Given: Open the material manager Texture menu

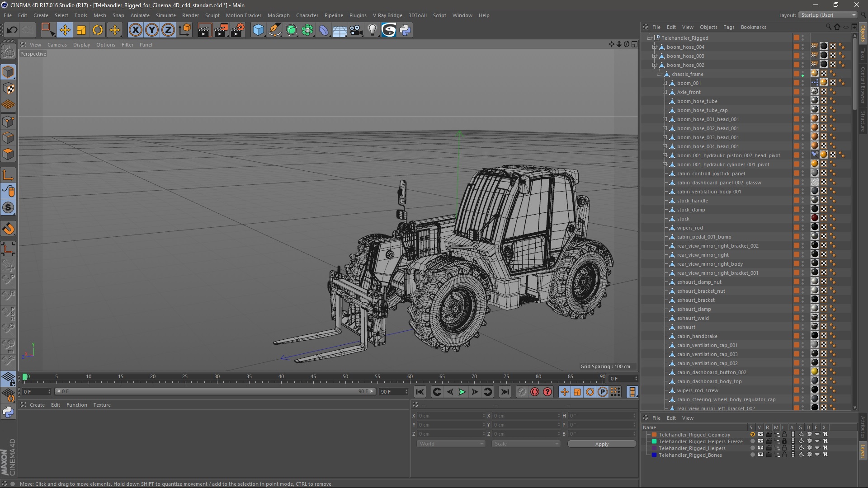Looking at the screenshot, I should (x=102, y=405).
